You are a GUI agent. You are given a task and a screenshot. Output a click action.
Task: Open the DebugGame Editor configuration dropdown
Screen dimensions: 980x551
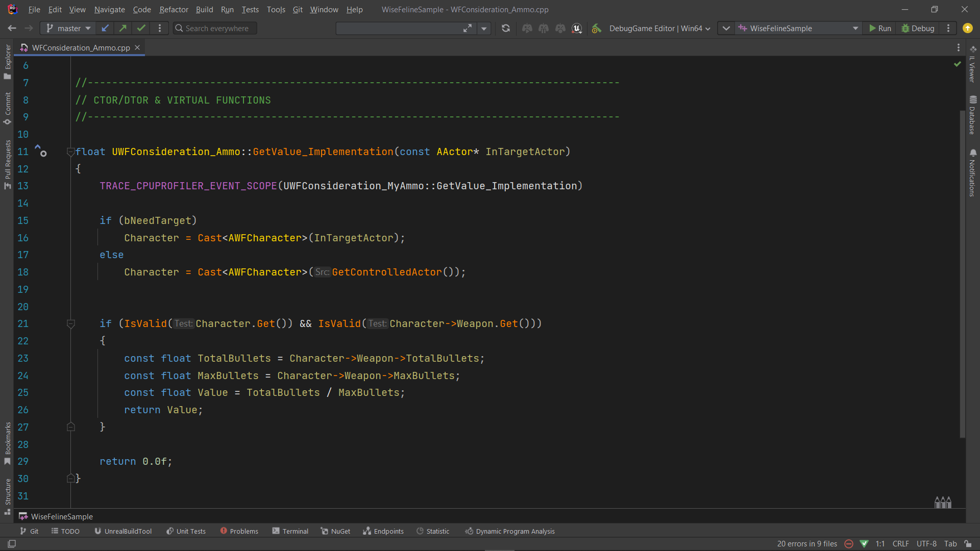[659, 29]
